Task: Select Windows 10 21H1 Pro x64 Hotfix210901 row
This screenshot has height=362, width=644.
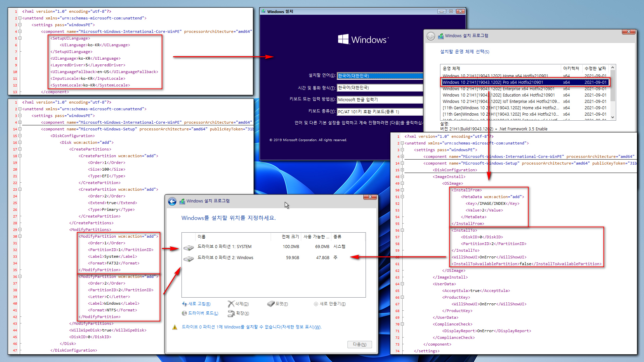Action: tap(525, 82)
